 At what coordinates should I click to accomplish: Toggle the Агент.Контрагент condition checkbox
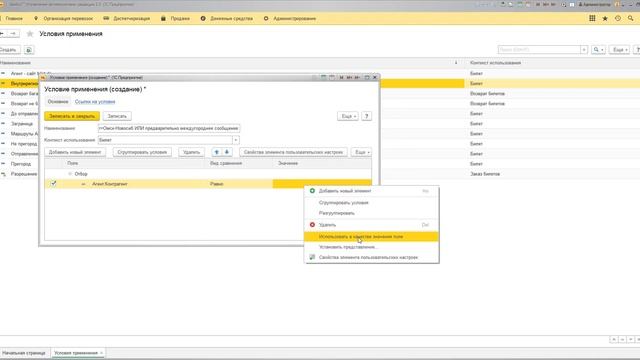53,184
